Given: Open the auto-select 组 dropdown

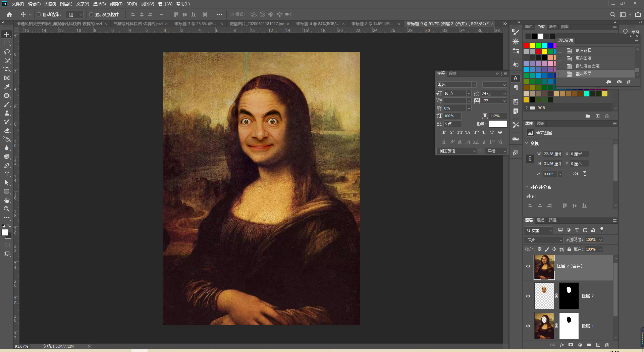Looking at the screenshot, I should click(x=75, y=14).
